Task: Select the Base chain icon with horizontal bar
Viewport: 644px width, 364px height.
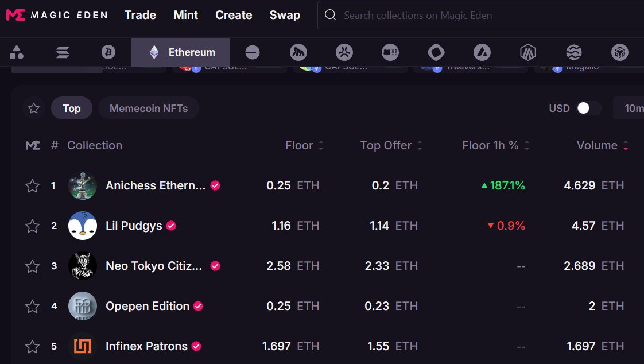Action: coord(252,52)
